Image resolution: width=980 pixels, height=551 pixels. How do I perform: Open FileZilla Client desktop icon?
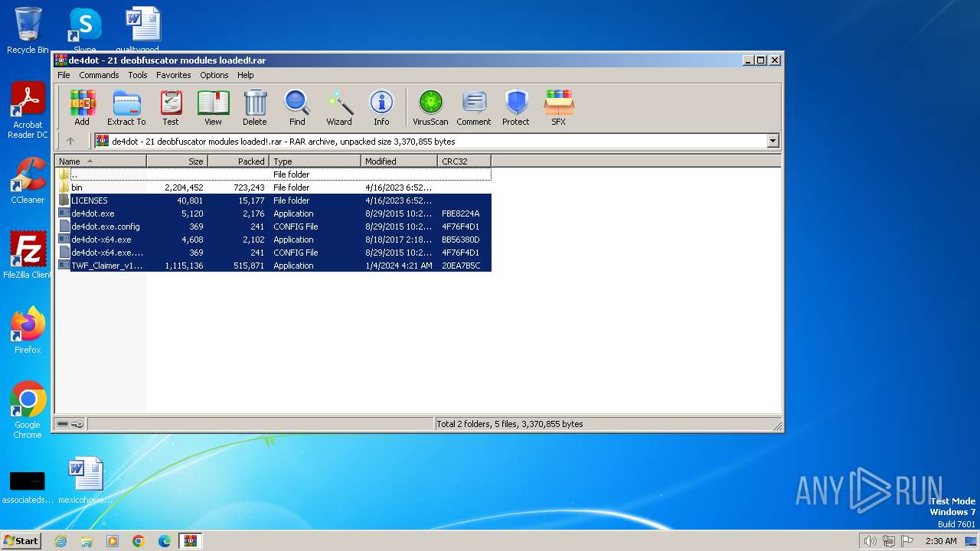(x=28, y=256)
